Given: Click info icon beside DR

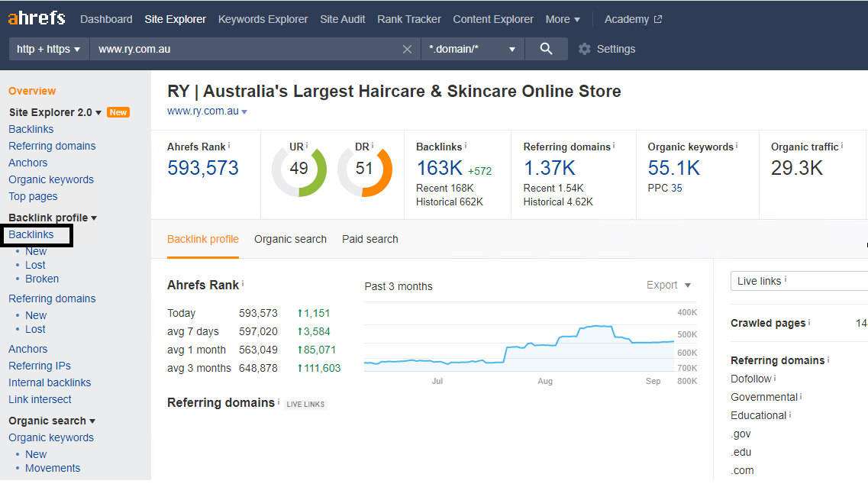Looking at the screenshot, I should tap(373, 145).
